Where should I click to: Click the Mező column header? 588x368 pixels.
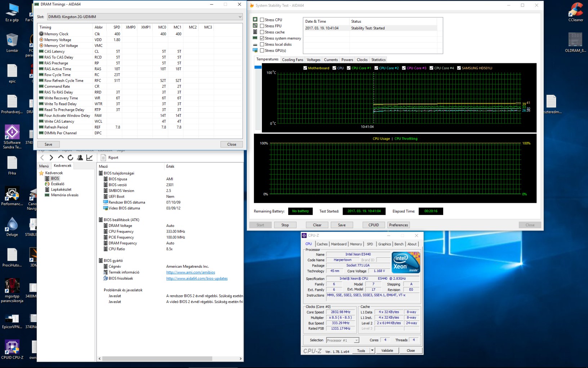click(x=103, y=166)
